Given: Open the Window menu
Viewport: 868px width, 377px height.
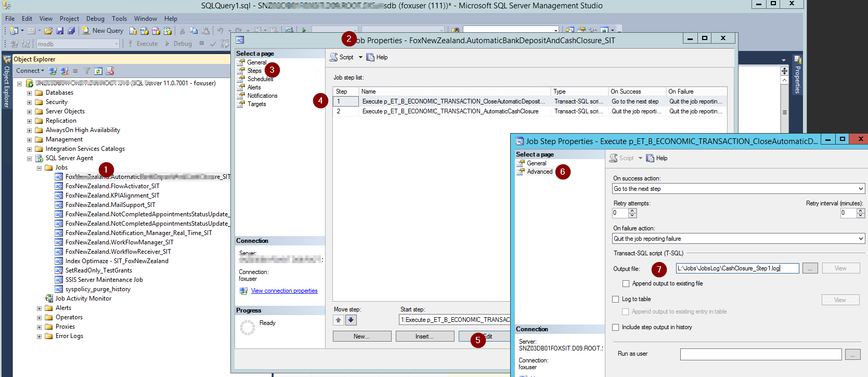Looking at the screenshot, I should tap(146, 18).
